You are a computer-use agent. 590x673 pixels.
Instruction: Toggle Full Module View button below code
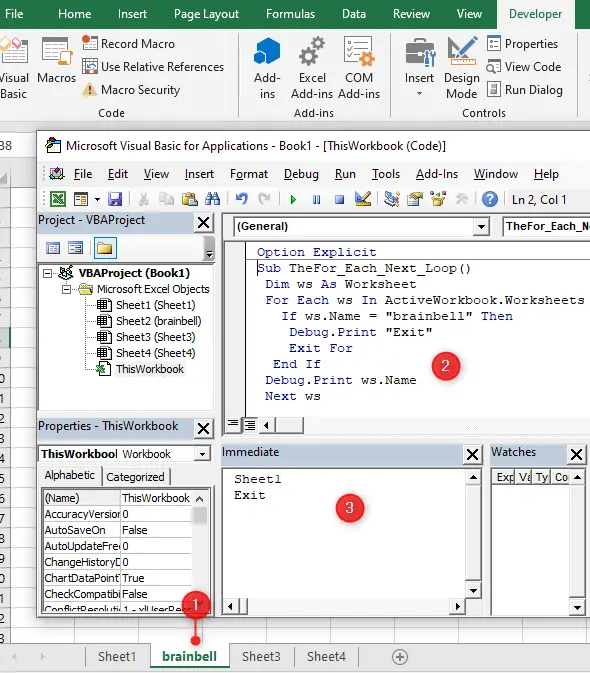[x=249, y=425]
